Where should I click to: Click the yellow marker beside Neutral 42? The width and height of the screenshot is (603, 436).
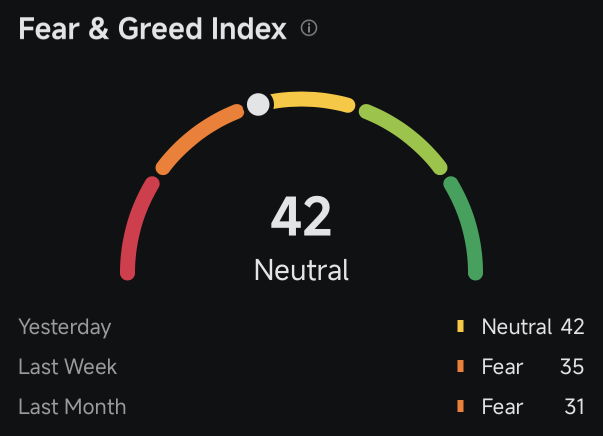pos(460,326)
